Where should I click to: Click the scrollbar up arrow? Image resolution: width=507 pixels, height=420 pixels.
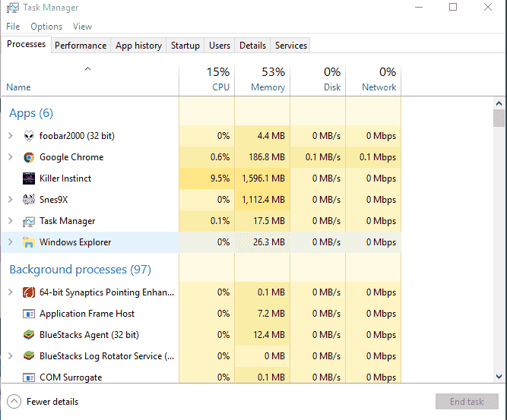pyautogui.click(x=499, y=103)
